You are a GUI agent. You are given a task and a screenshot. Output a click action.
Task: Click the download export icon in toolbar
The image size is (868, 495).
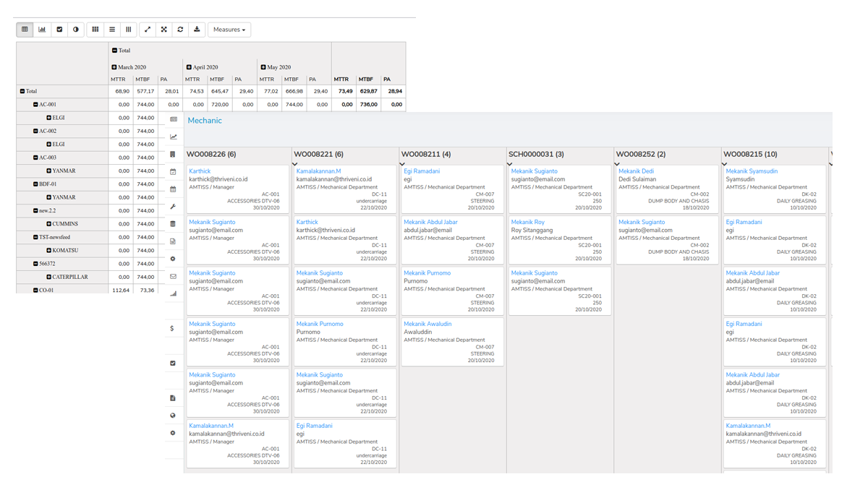pyautogui.click(x=197, y=30)
